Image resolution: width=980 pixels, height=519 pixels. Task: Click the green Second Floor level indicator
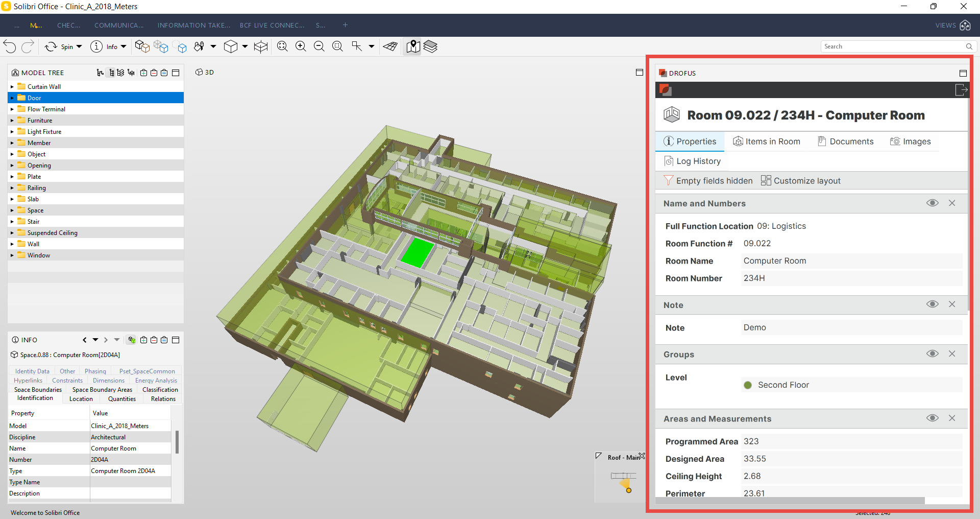coord(748,385)
